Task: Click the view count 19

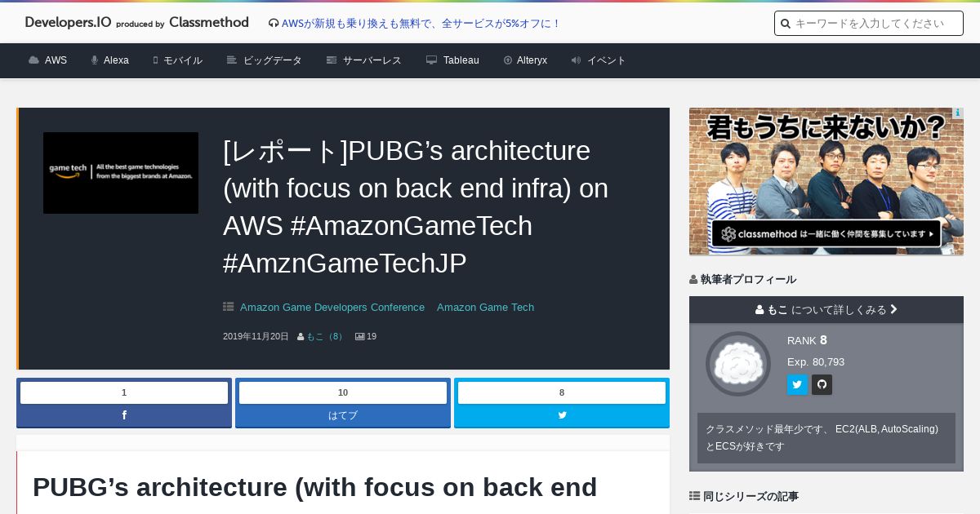Action: click(366, 336)
